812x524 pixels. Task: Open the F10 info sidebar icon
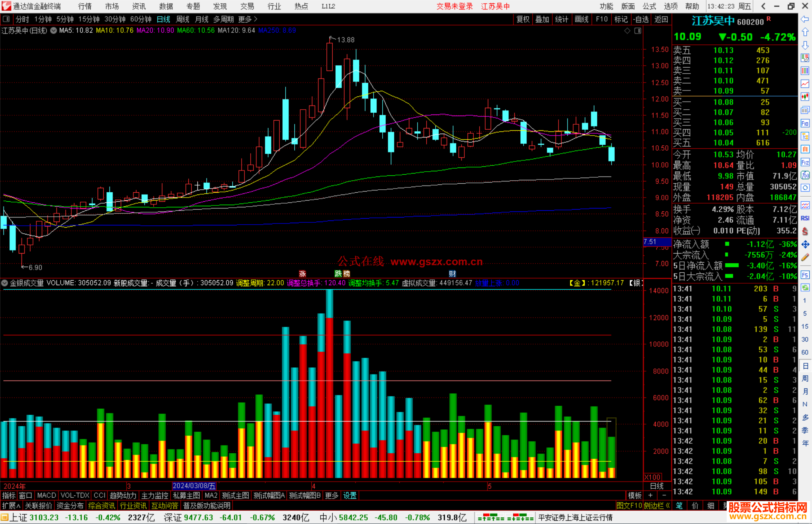(x=805, y=123)
